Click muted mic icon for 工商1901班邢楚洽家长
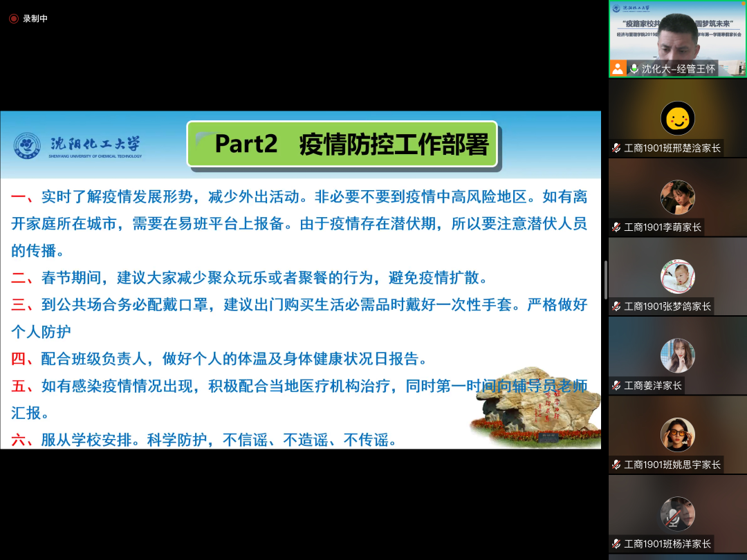747x560 pixels. (x=616, y=148)
